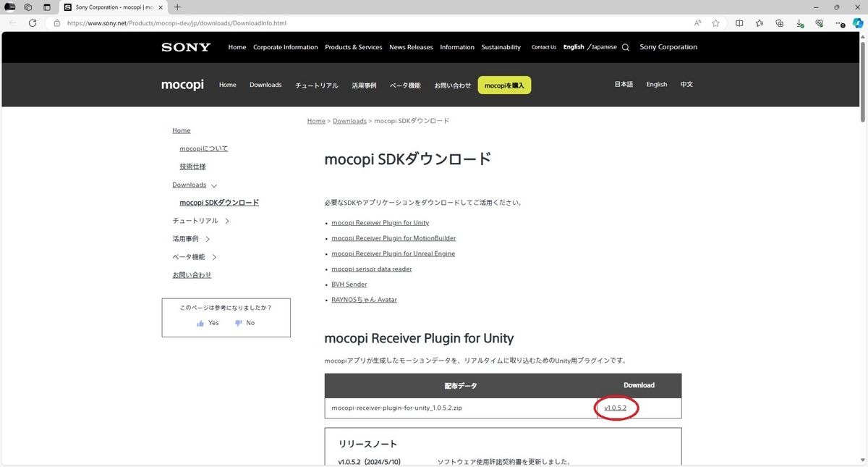Jump to mocopi Receiver Plugin for Unity
The height and width of the screenshot is (467, 868).
(x=380, y=223)
